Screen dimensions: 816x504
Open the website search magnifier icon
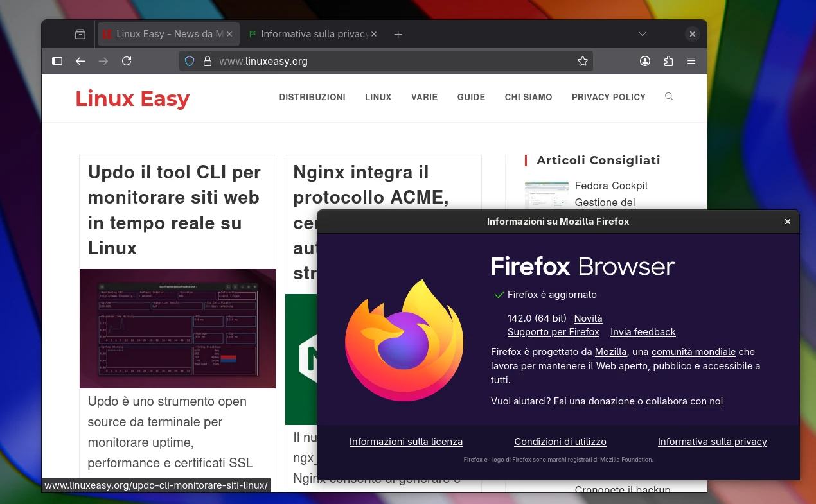[x=669, y=97]
